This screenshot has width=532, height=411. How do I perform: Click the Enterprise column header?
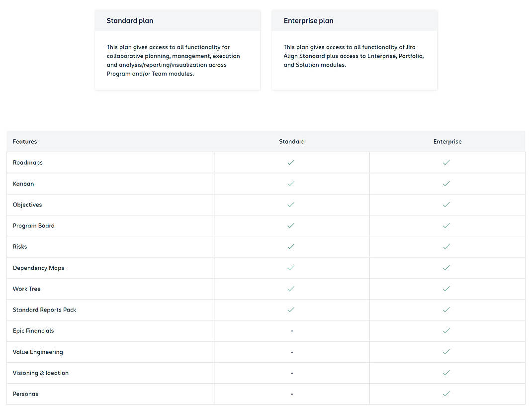pyautogui.click(x=447, y=141)
